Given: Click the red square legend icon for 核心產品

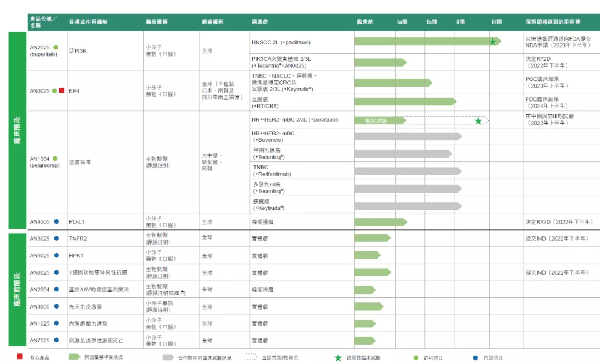Looking at the screenshot, I should coord(19,357).
